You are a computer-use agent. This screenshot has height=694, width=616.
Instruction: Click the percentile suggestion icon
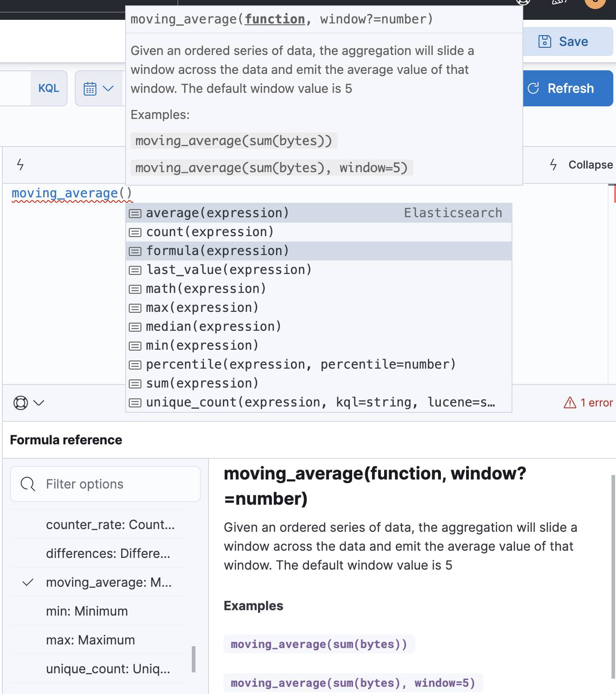tap(135, 365)
